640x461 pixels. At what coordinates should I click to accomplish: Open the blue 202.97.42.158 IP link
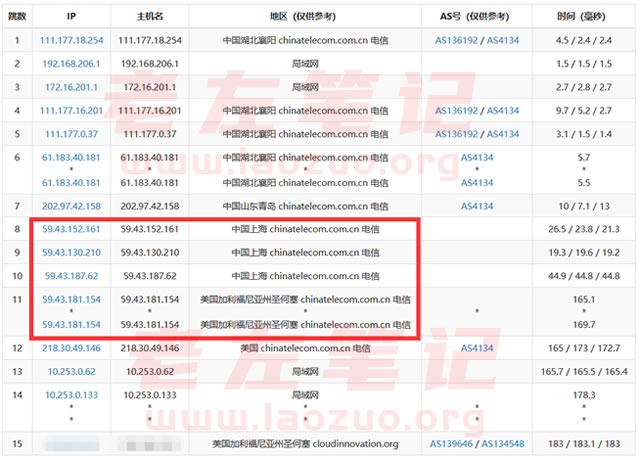[71, 206]
